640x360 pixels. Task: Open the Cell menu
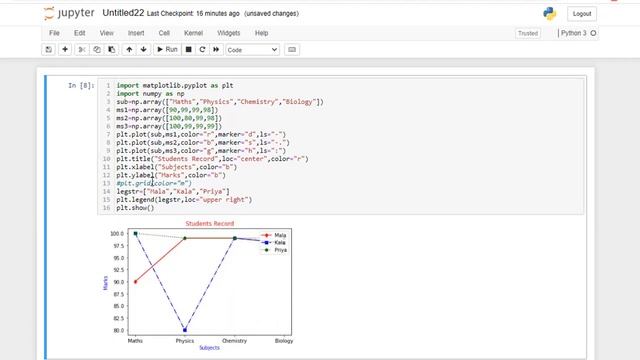tap(164, 33)
